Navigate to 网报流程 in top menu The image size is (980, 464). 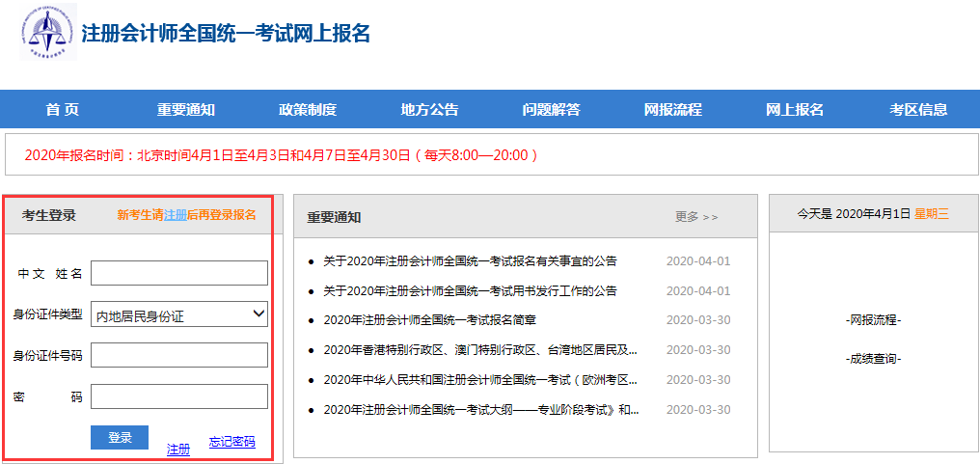tap(672, 110)
